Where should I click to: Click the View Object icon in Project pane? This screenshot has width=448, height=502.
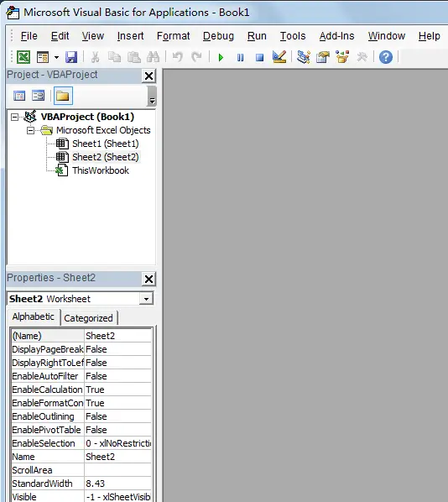pyautogui.click(x=39, y=96)
